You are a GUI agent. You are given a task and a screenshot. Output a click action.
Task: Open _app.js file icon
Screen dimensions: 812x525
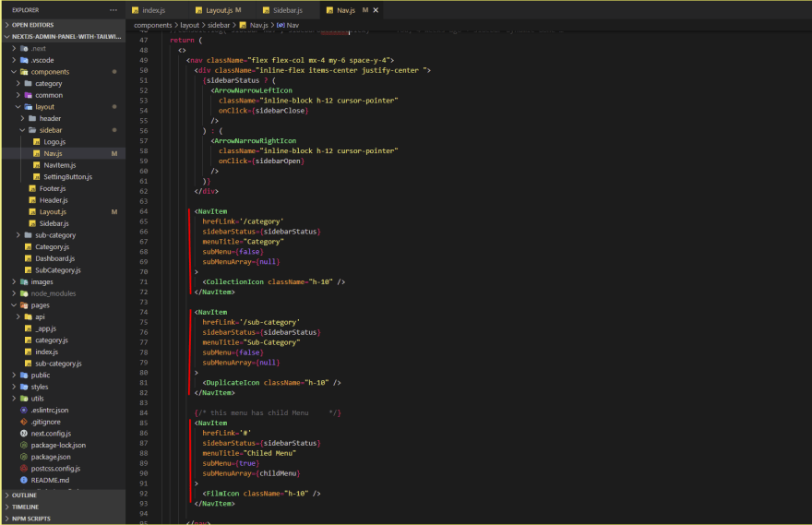[29, 328]
